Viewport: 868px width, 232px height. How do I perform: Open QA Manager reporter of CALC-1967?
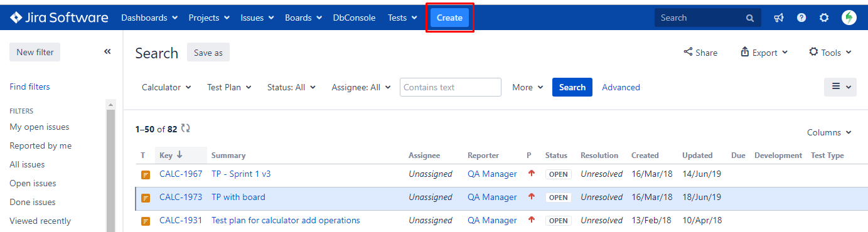click(x=492, y=174)
